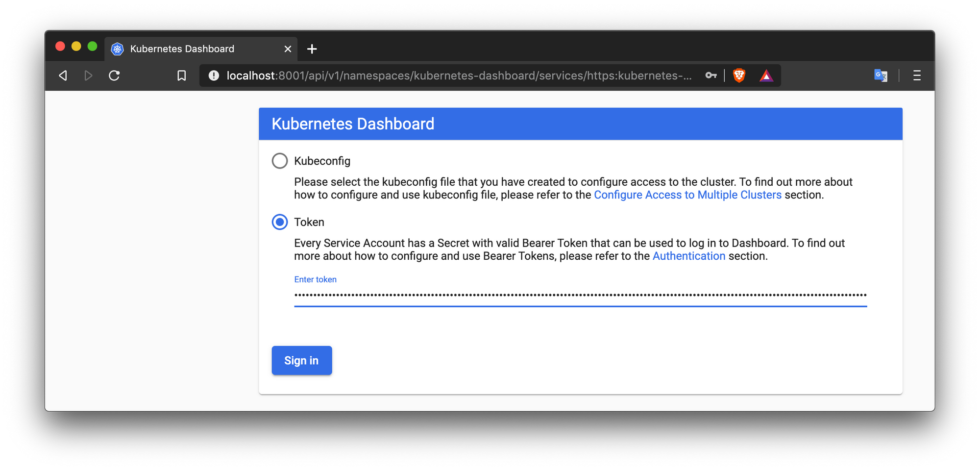Reload the page with refresh icon
The image size is (980, 471).
point(114,75)
